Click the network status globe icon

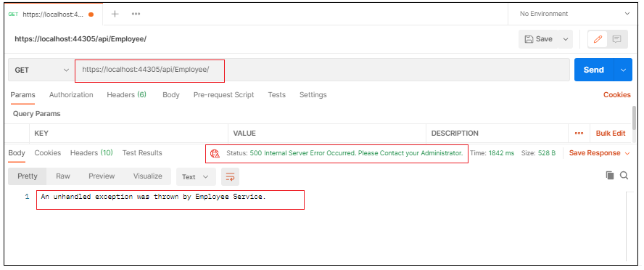click(x=215, y=153)
